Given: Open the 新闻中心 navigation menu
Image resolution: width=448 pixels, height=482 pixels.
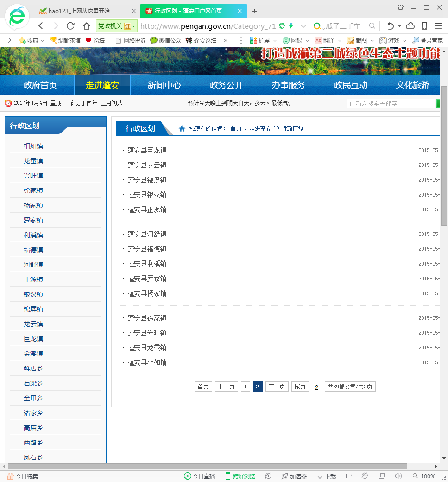Looking at the screenshot, I should tap(164, 85).
